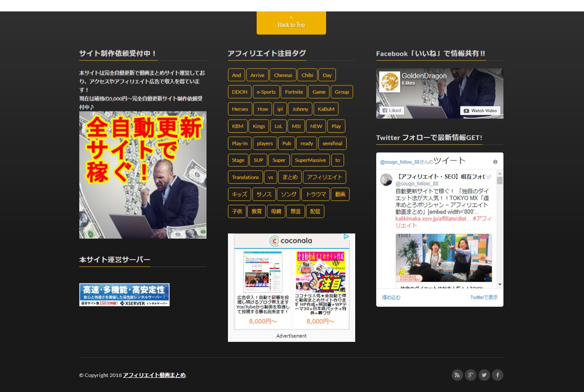The width and height of the screenshot is (584, 392).
Task: Click the '教育' tag
Action: tap(257, 211)
